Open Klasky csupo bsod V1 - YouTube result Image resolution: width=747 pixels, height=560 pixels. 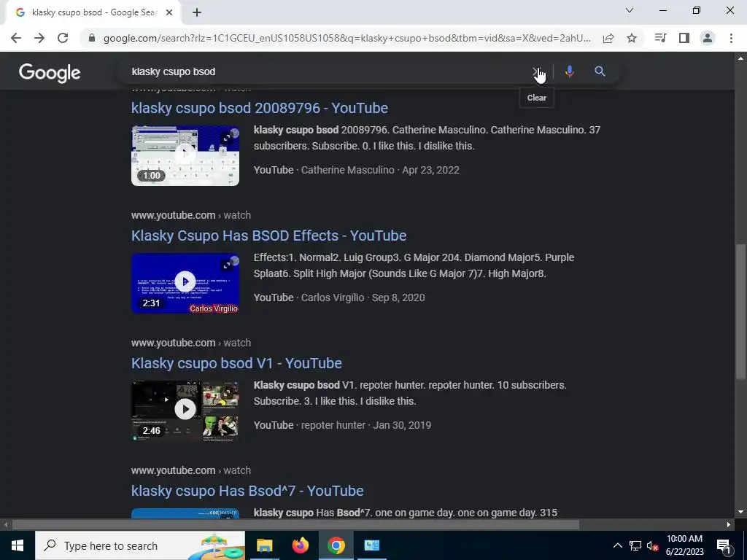click(x=236, y=363)
